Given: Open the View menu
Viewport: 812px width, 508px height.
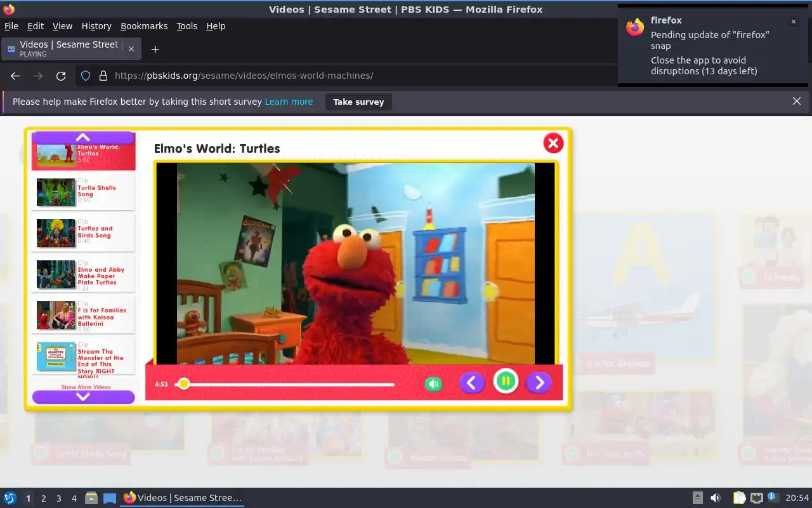Looking at the screenshot, I should tap(62, 26).
